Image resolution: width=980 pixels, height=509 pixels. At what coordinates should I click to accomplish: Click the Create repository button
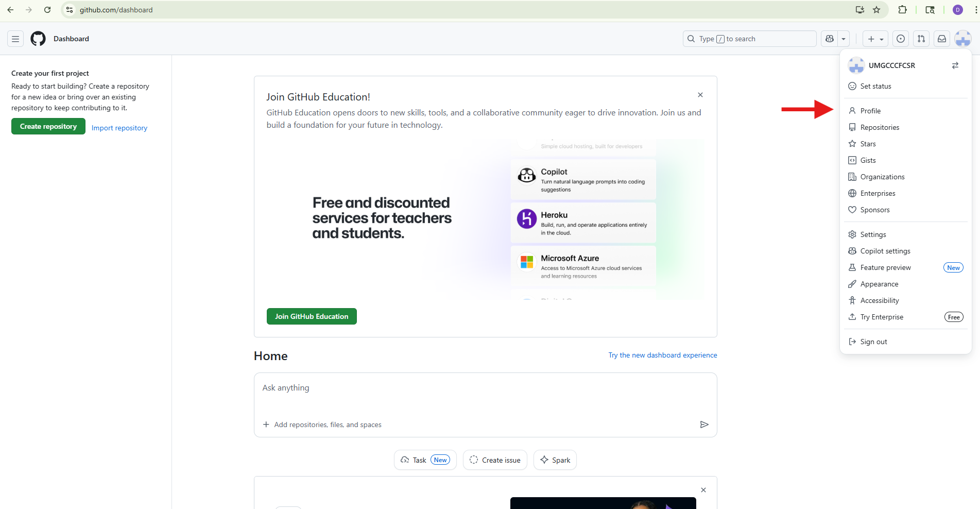click(x=48, y=126)
